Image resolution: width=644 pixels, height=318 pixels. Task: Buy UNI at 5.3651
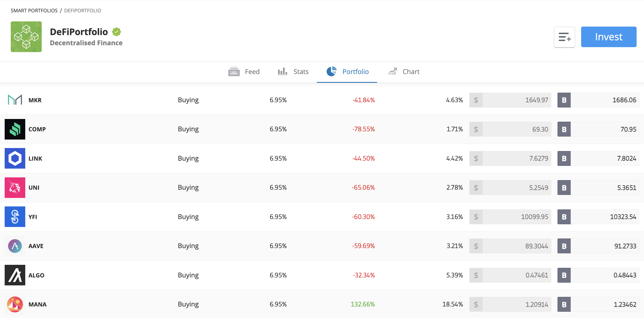point(598,188)
